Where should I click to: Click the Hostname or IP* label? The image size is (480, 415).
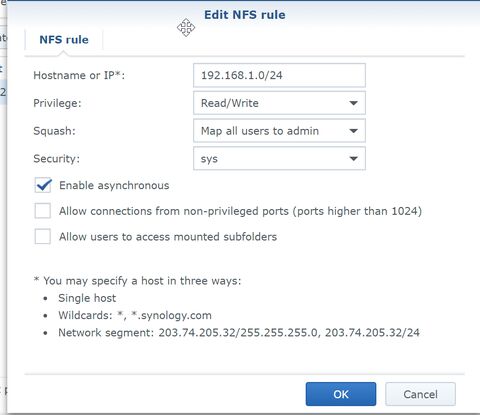pos(79,75)
